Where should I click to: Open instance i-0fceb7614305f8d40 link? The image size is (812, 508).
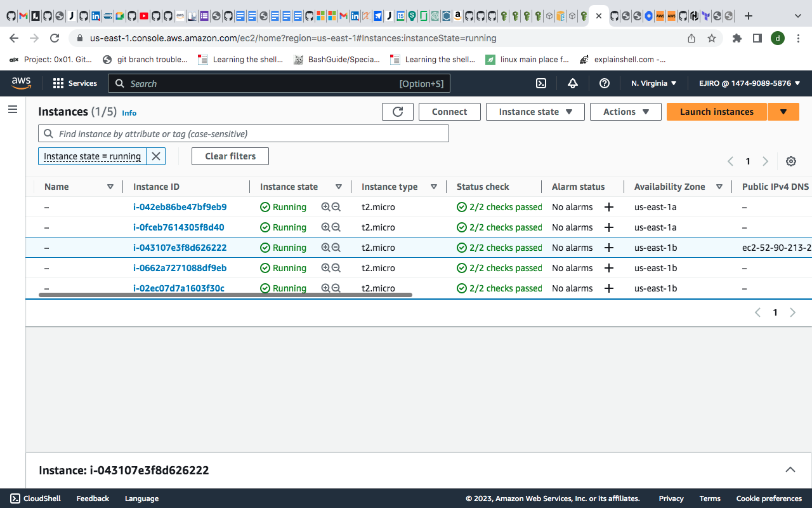tap(178, 227)
